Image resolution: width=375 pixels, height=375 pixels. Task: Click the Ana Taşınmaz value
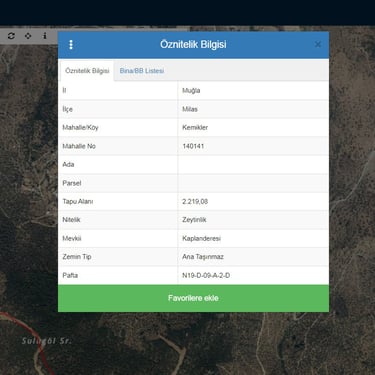203,257
